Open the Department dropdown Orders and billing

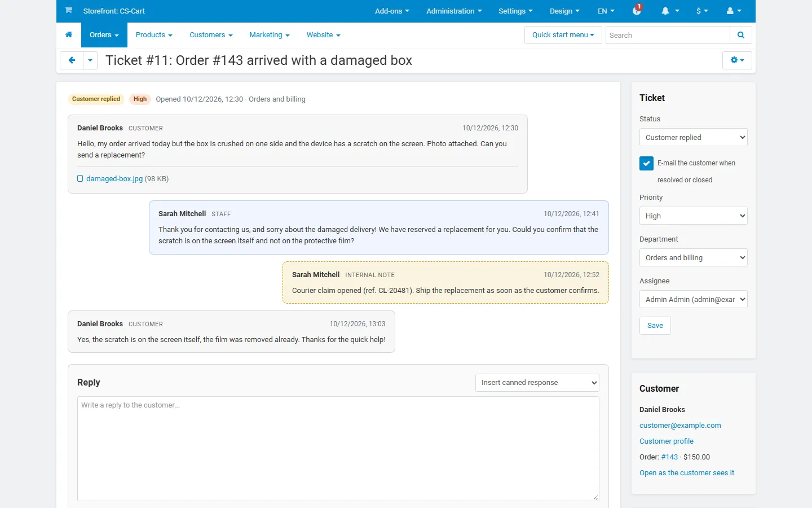693,257
